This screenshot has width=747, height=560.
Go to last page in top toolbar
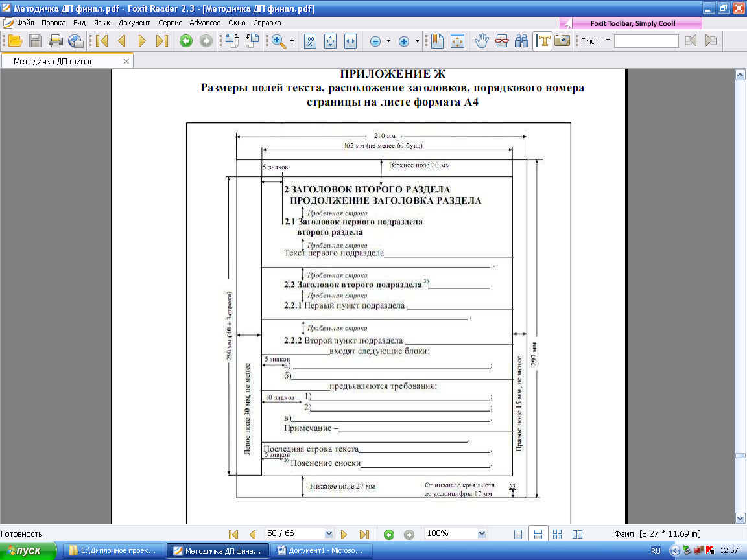coord(162,41)
